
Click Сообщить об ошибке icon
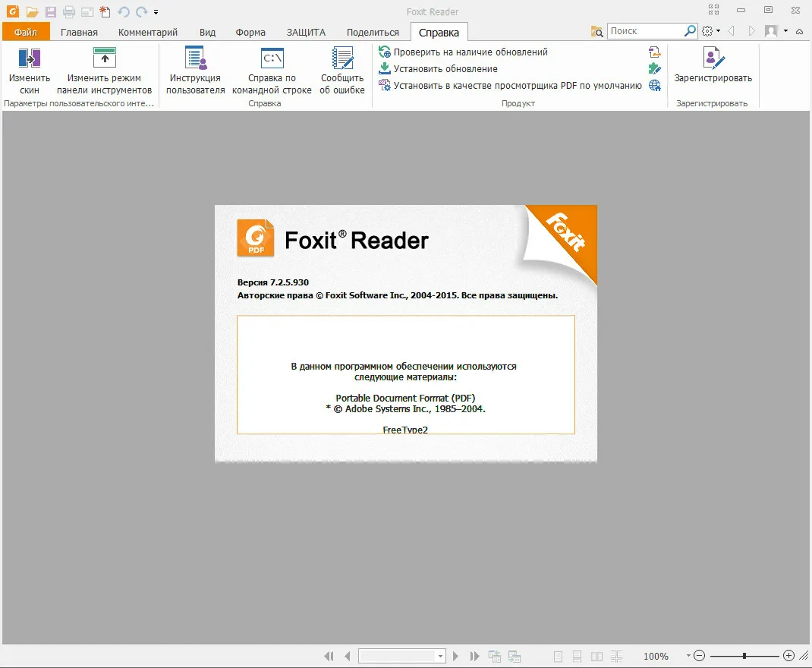click(342, 58)
